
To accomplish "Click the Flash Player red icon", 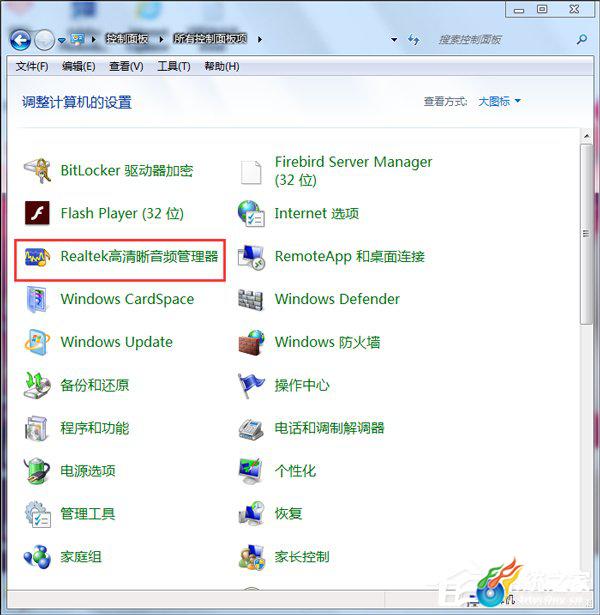I will (x=37, y=213).
